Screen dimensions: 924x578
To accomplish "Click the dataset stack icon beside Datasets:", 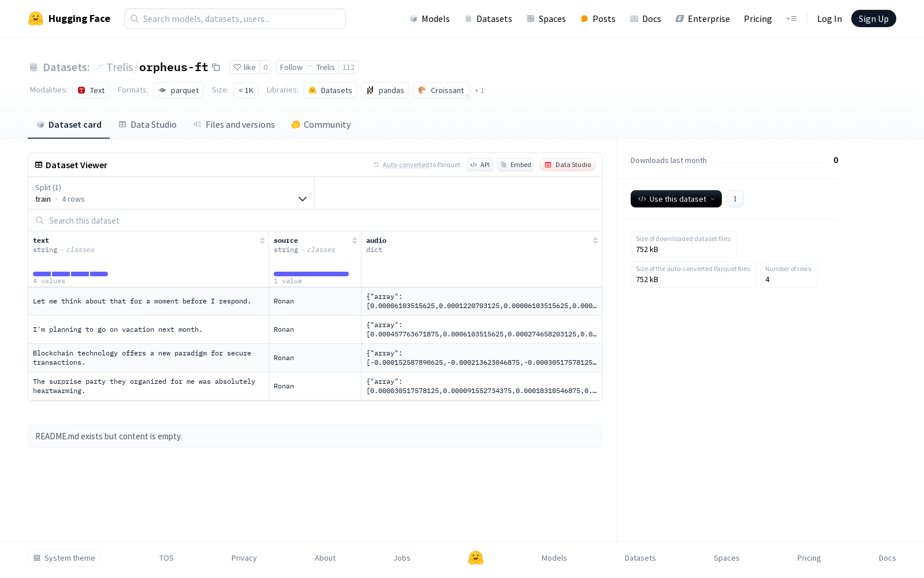I will click(x=33, y=68).
